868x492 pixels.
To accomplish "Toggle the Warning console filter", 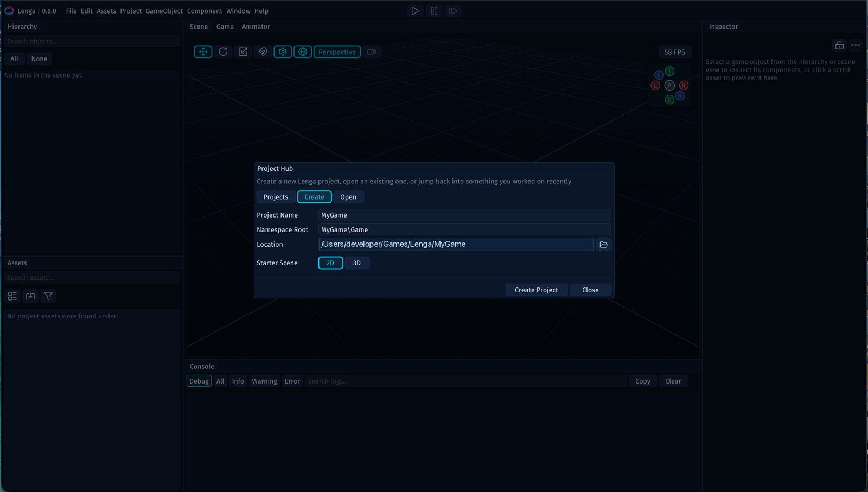I will point(264,381).
